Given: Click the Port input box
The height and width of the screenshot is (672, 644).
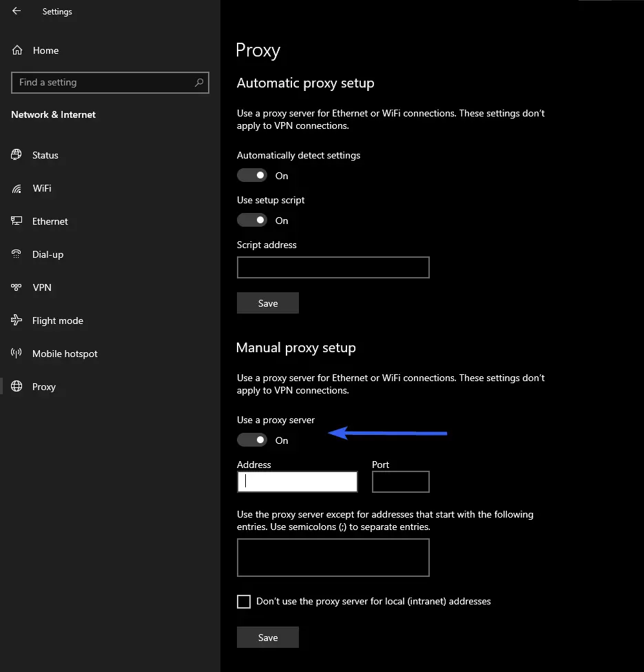Looking at the screenshot, I should click(400, 482).
